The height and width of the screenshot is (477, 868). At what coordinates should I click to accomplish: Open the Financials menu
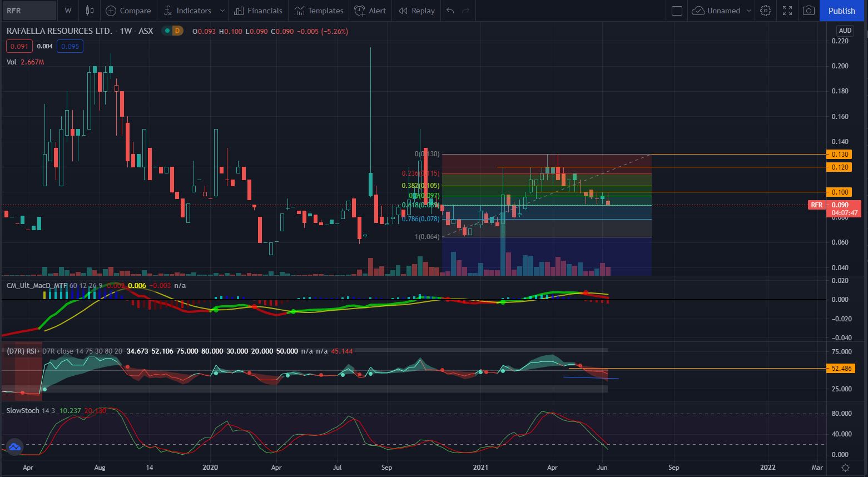tap(258, 11)
